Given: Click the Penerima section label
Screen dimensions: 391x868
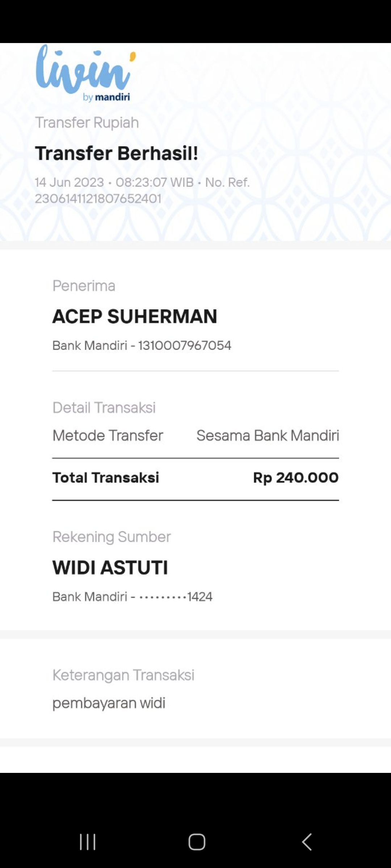Looking at the screenshot, I should point(84,286).
